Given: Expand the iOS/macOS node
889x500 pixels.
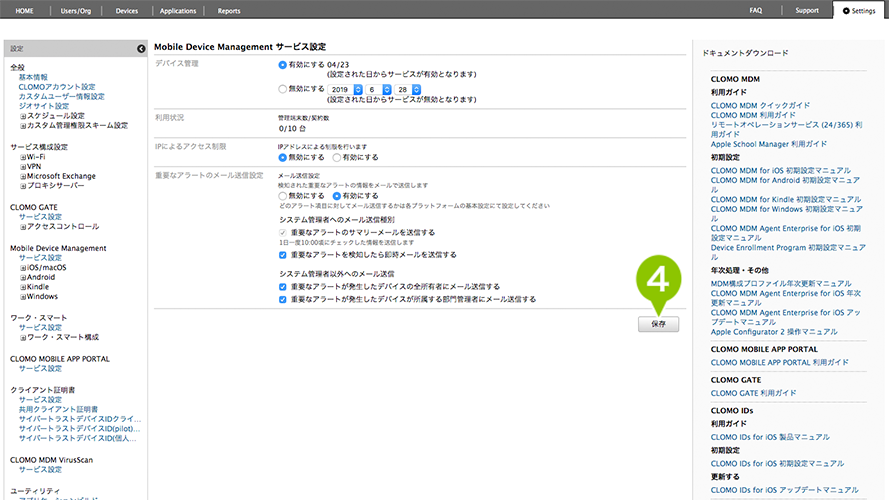Looking at the screenshot, I should [23, 268].
